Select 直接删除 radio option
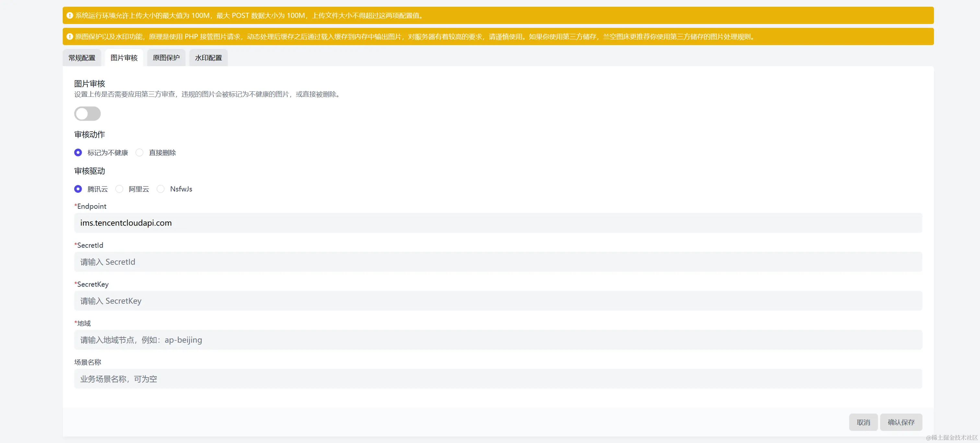980x443 pixels. [140, 153]
